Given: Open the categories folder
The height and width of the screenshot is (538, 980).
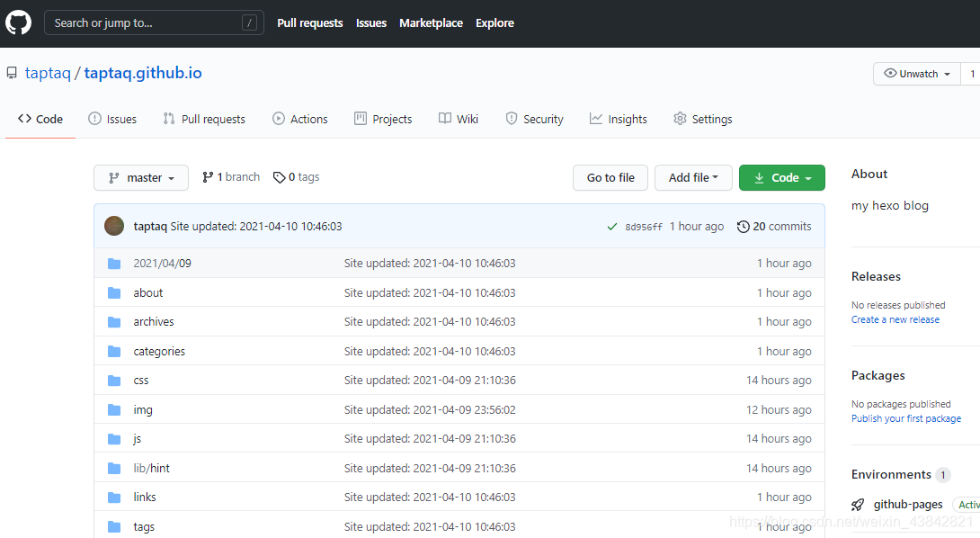Looking at the screenshot, I should click(x=159, y=351).
